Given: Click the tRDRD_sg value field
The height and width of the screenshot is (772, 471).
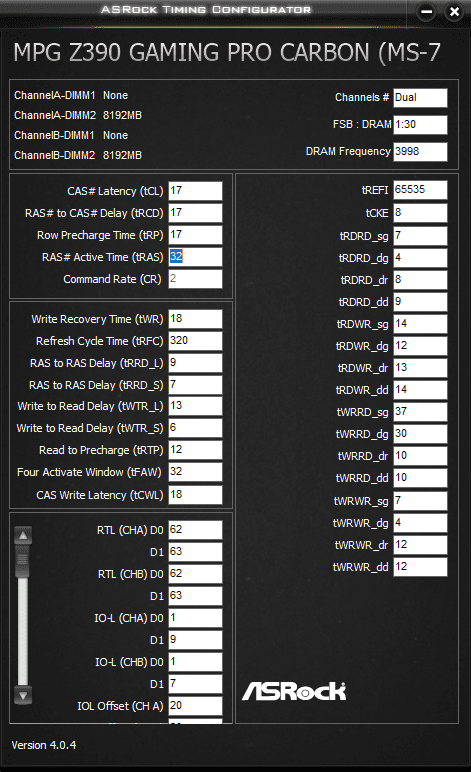Looking at the screenshot, I should pos(420,236).
